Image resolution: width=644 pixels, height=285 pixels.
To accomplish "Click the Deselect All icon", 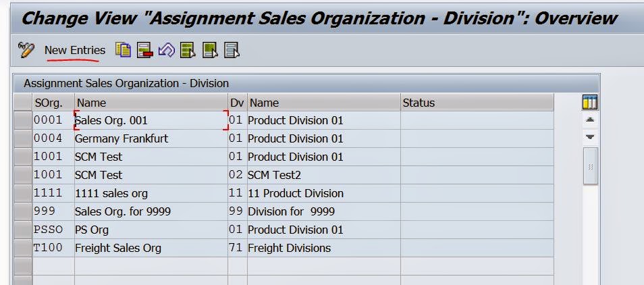I will pyautogui.click(x=232, y=50).
